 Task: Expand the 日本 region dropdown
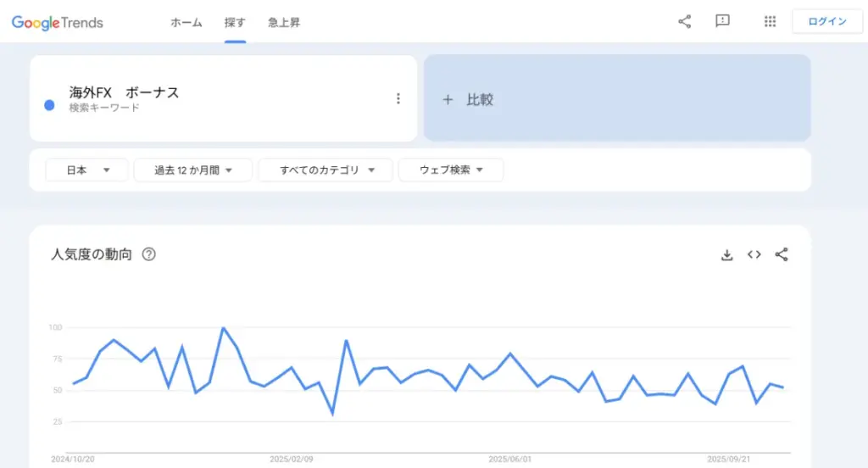(87, 170)
